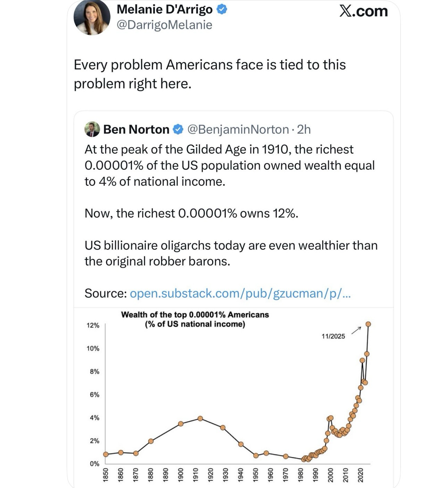Viewport: 448px width, 488px height.
Task: Click the 1940 data point on chart
Action: point(241,444)
